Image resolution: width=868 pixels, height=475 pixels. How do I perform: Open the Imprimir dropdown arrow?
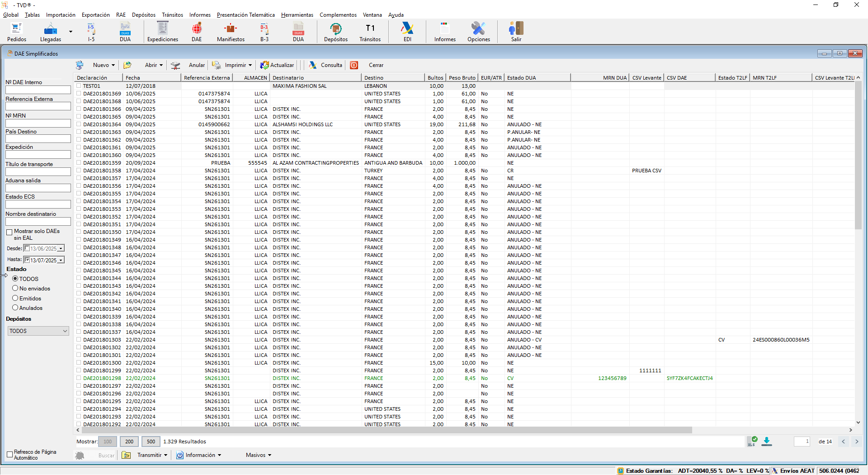250,66
